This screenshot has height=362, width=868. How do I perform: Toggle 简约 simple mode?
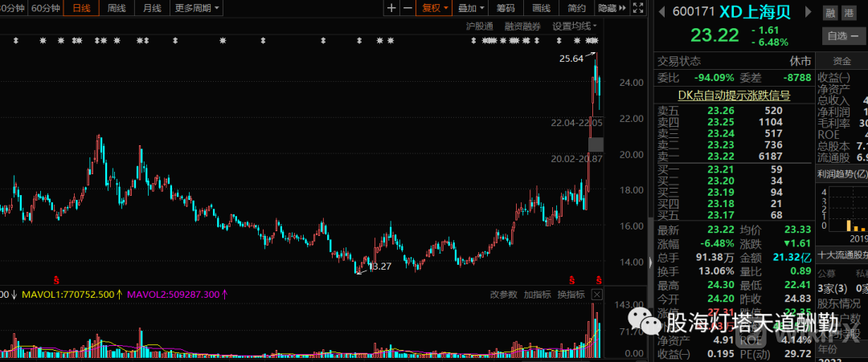tap(576, 8)
